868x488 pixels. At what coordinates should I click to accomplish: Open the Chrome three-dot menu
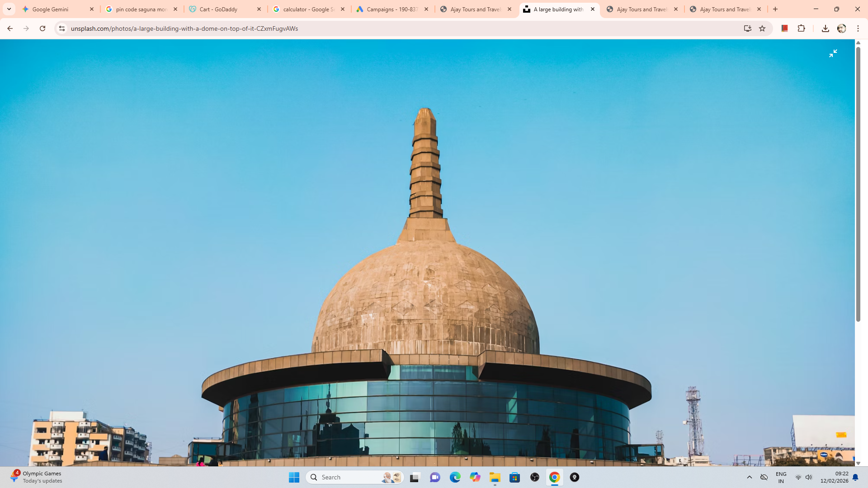pos(858,28)
